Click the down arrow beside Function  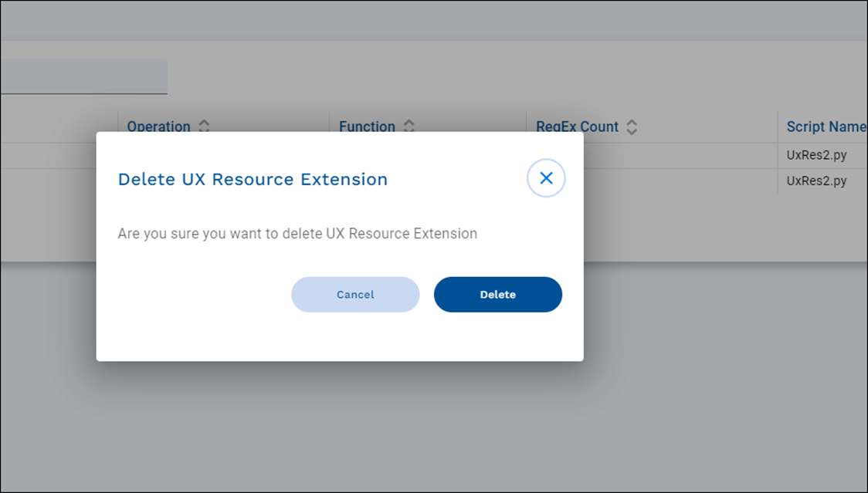coord(409,131)
